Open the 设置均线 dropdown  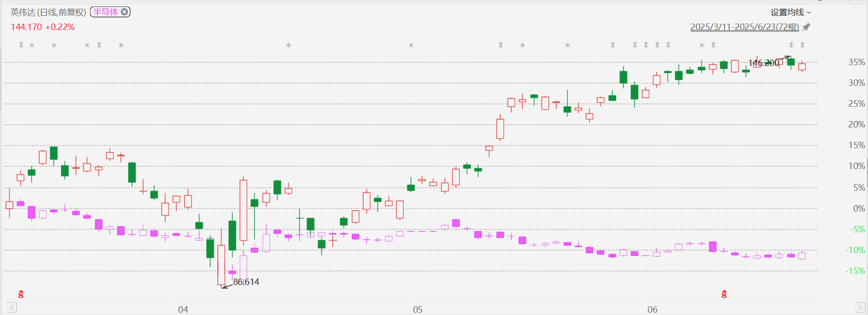790,12
